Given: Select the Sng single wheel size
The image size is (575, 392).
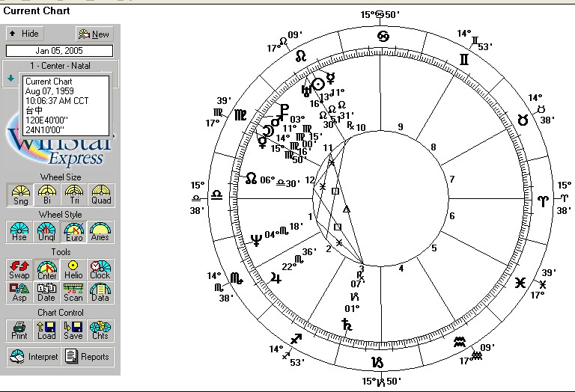Looking at the screenshot, I should pyautogui.click(x=19, y=195).
